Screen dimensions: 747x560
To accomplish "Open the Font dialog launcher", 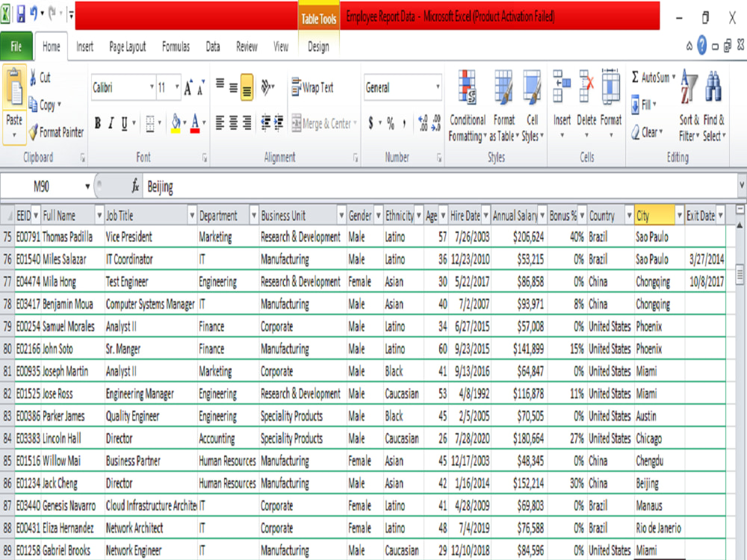I will tap(205, 158).
